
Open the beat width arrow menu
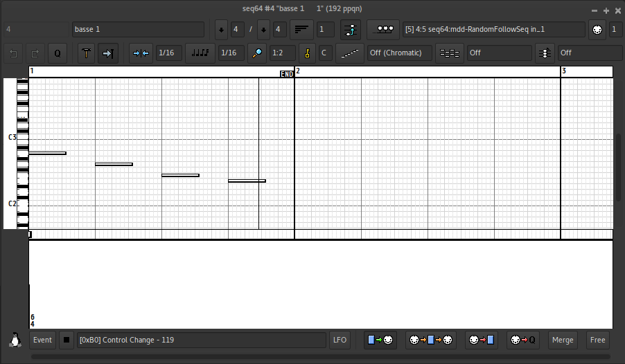[x=263, y=30]
